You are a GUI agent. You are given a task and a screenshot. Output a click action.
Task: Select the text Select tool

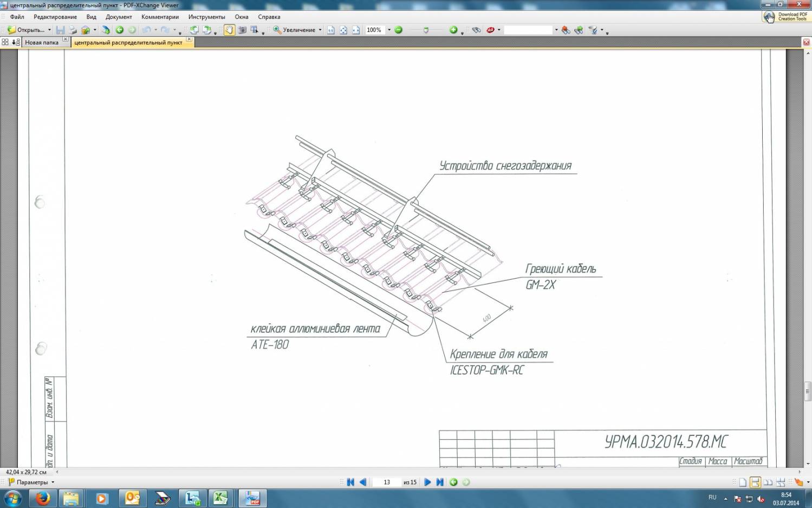pos(254,30)
